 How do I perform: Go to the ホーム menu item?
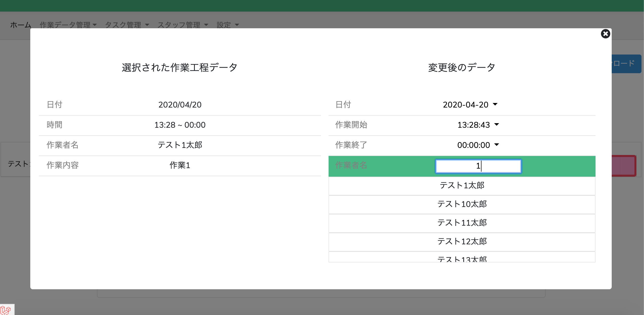tap(21, 25)
